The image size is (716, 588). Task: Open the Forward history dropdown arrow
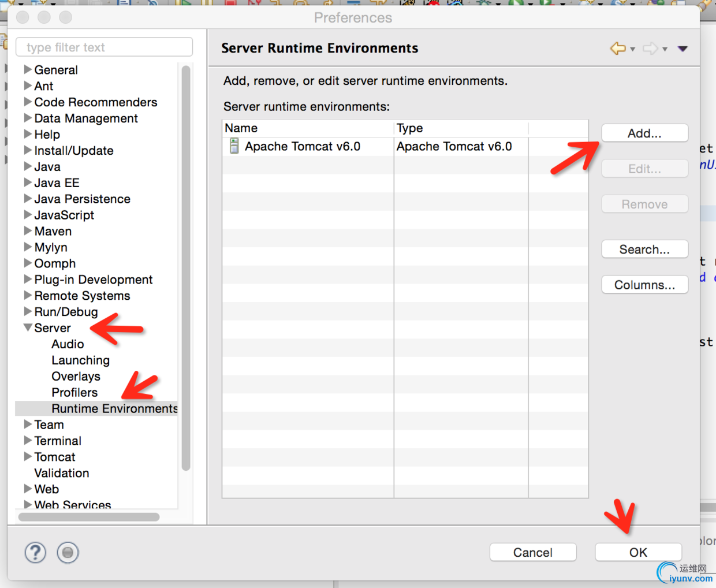click(x=665, y=50)
